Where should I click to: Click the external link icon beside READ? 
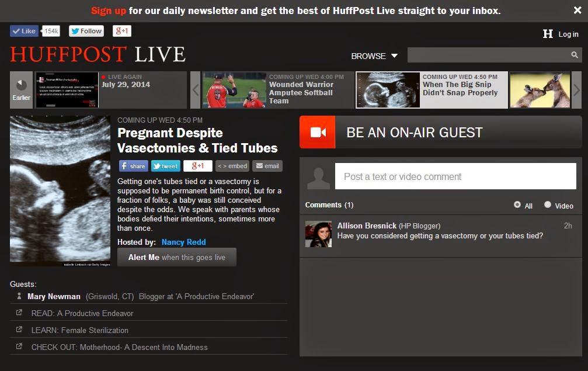point(20,313)
